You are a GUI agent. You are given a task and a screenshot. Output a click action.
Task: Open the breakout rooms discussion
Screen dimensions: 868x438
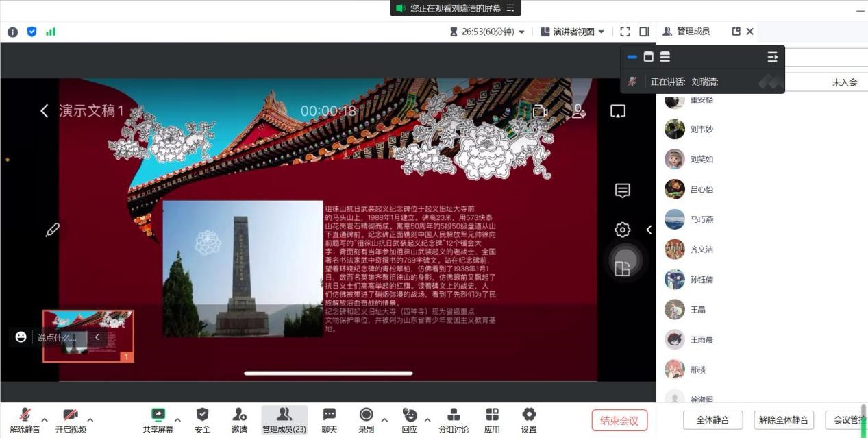tap(454, 419)
